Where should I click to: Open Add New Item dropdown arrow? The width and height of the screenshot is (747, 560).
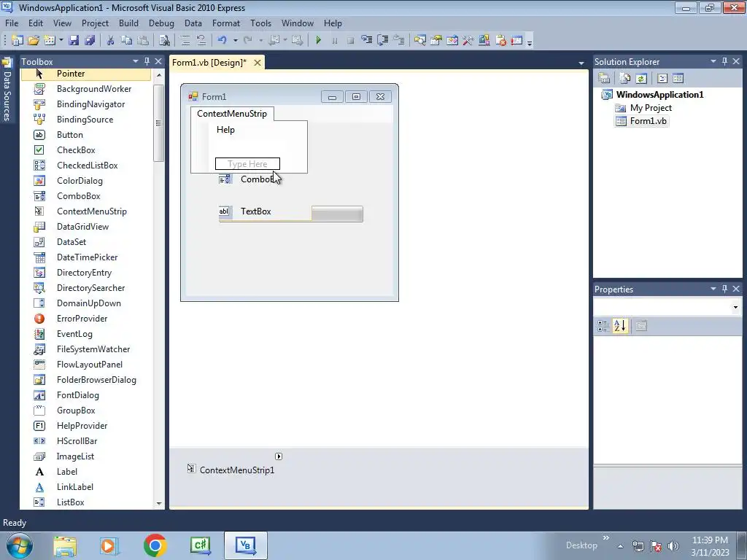coord(61,41)
